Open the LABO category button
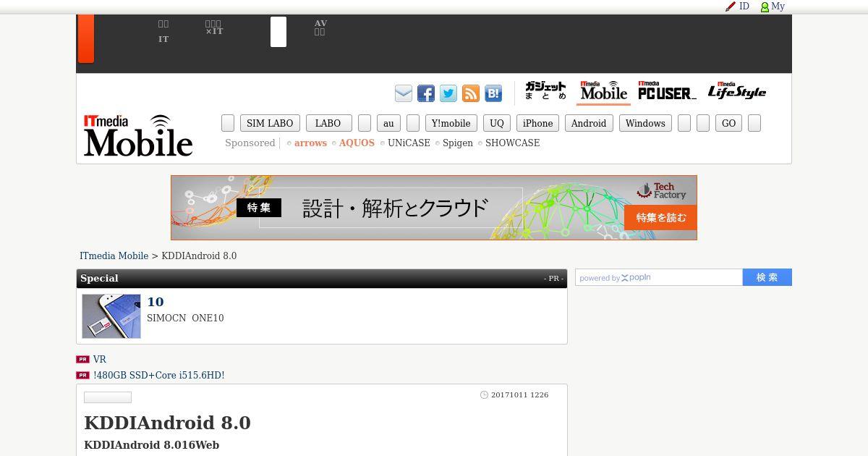The width and height of the screenshot is (868, 456). [328, 123]
